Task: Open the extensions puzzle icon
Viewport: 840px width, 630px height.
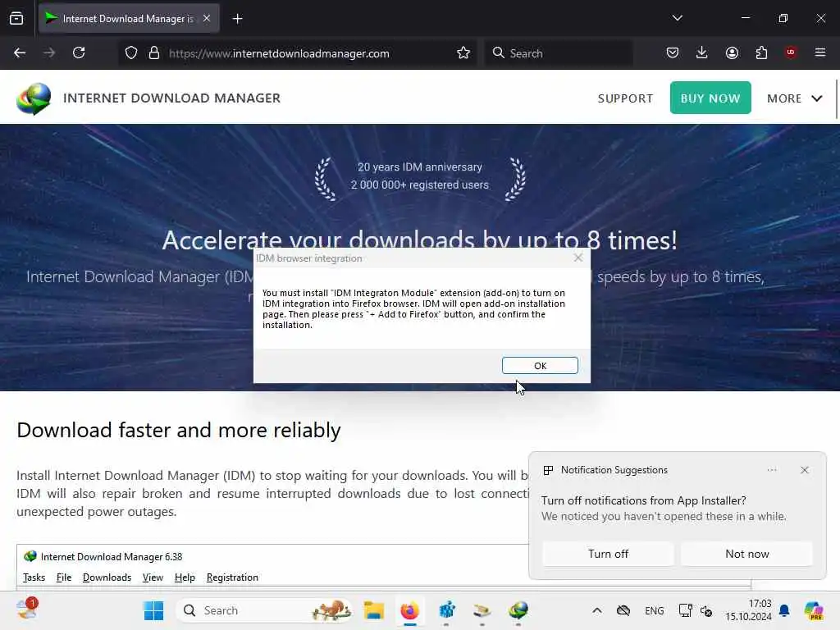Action: 761,52
